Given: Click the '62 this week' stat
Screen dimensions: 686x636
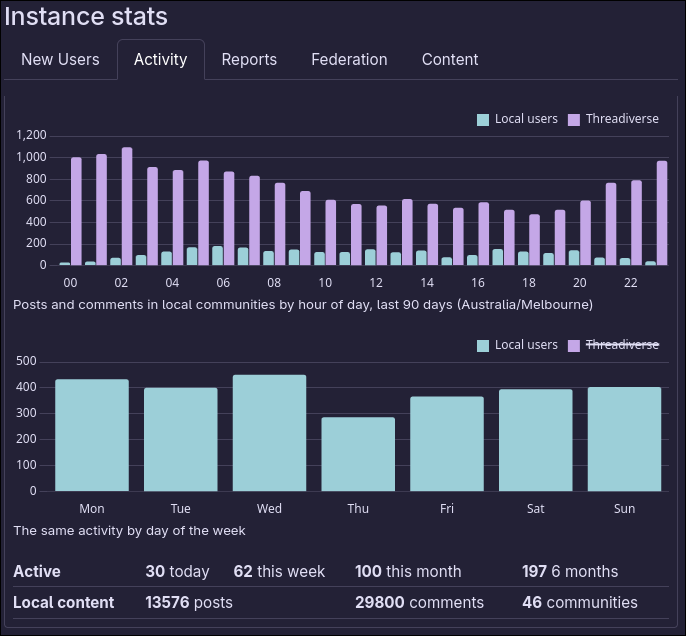Looking at the screenshot, I should coord(279,572).
